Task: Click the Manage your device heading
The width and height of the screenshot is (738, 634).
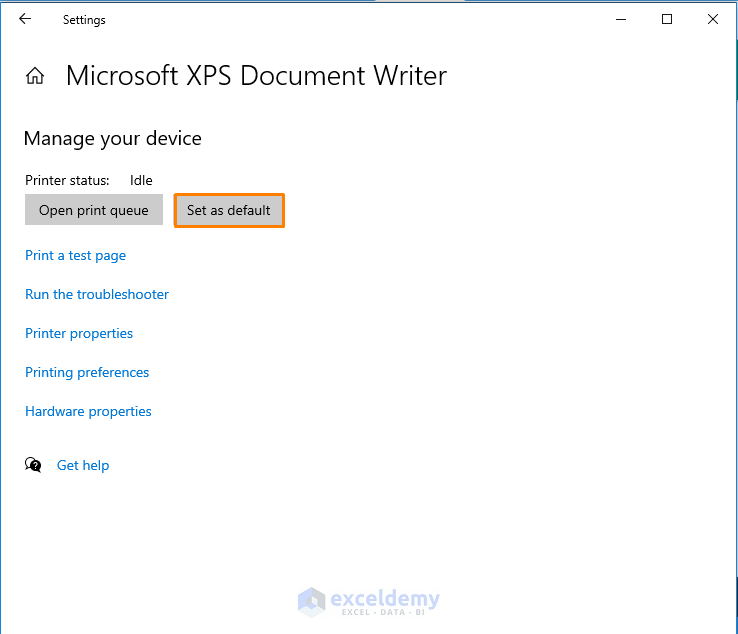Action: pyautogui.click(x=113, y=139)
